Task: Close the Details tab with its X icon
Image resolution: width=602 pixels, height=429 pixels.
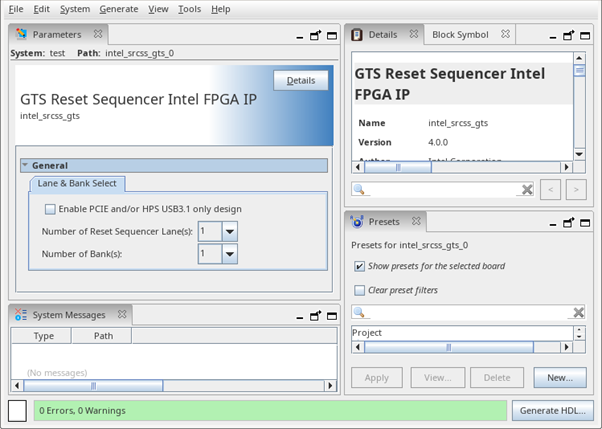Action: coord(413,34)
